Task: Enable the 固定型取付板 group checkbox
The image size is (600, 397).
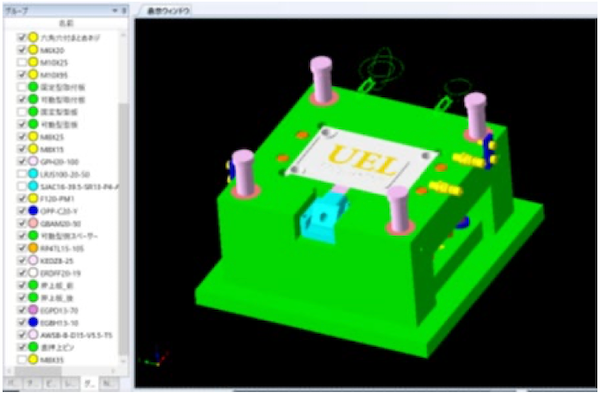Action: coord(22,87)
